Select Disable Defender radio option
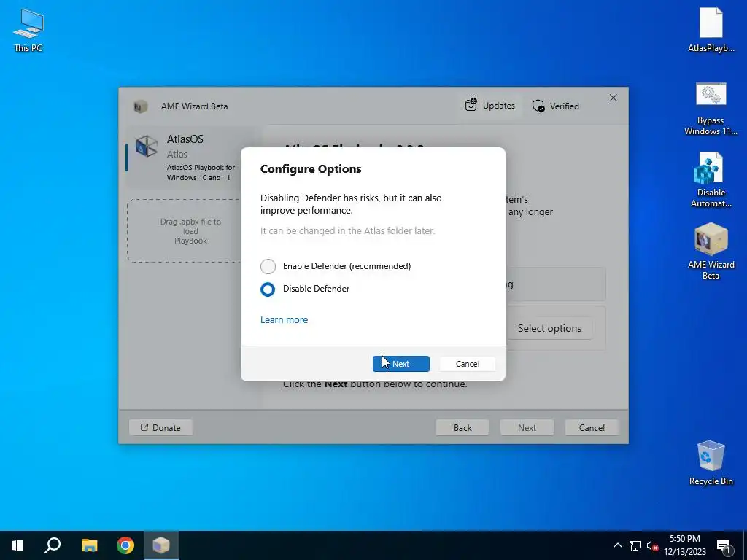The width and height of the screenshot is (747, 560). click(268, 289)
